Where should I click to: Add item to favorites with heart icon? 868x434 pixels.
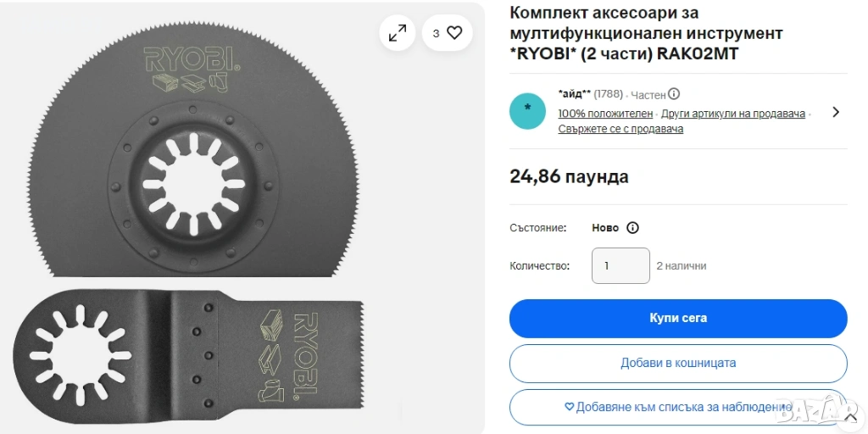(448, 33)
